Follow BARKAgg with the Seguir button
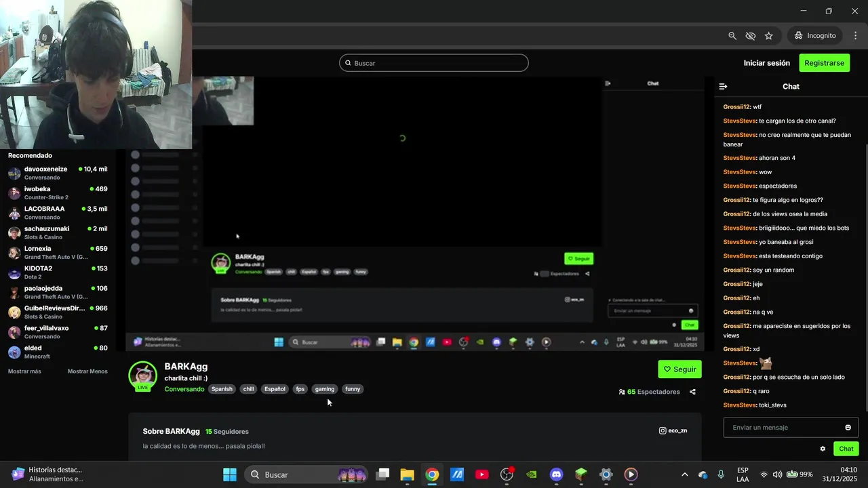 [679, 369]
